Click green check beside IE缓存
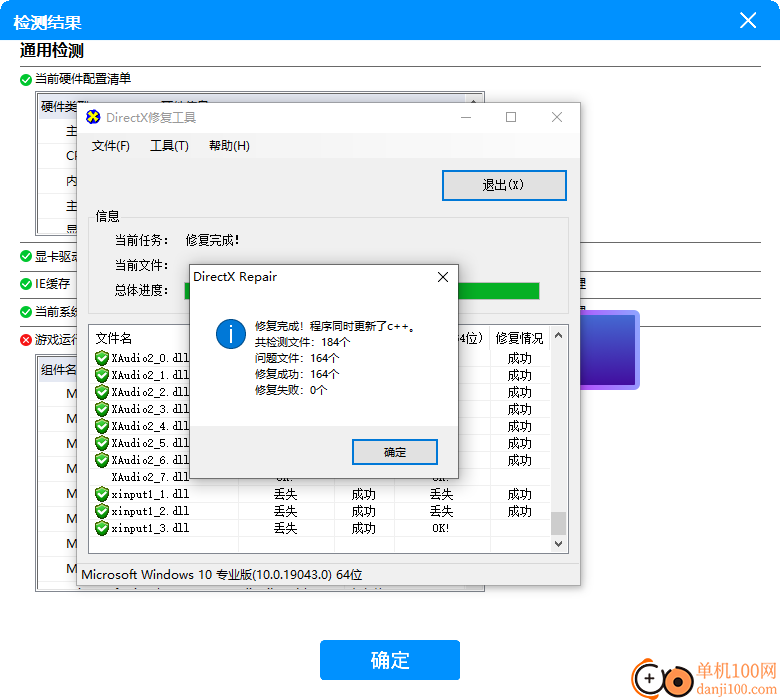 tap(26, 284)
